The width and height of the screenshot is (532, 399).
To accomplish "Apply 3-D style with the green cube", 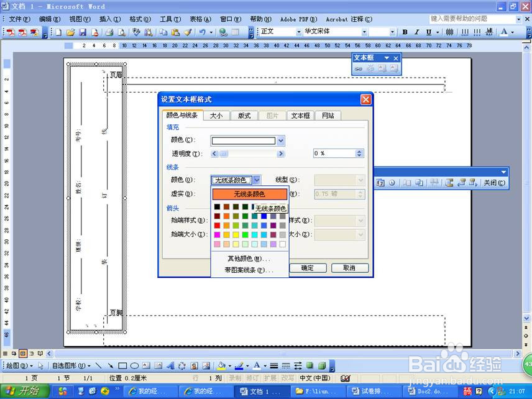I will 322,365.
